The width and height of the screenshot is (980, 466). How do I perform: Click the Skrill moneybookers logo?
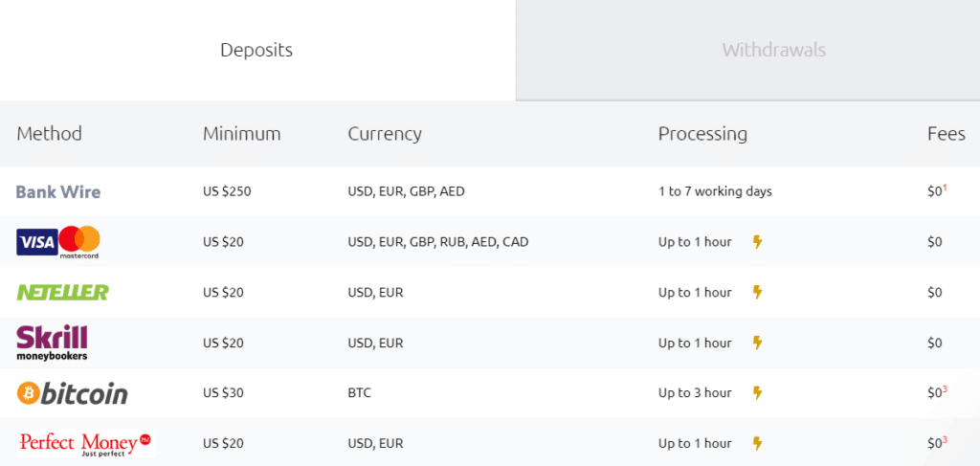[x=53, y=343]
